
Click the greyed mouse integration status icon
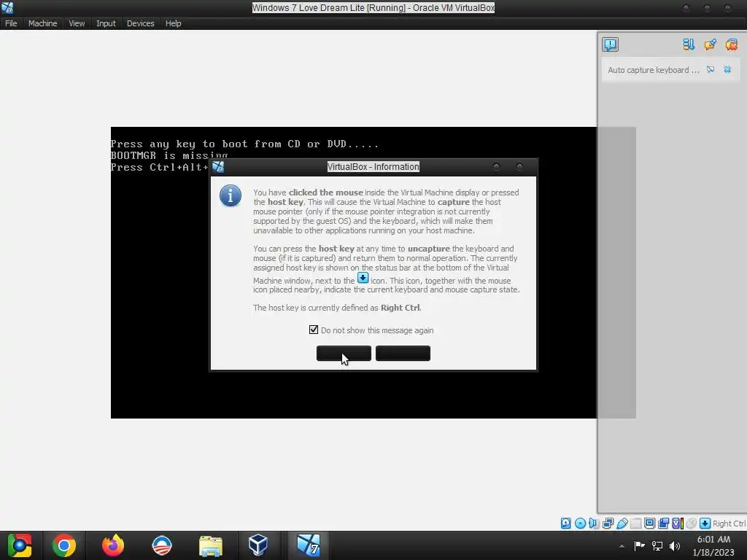pos(692,524)
